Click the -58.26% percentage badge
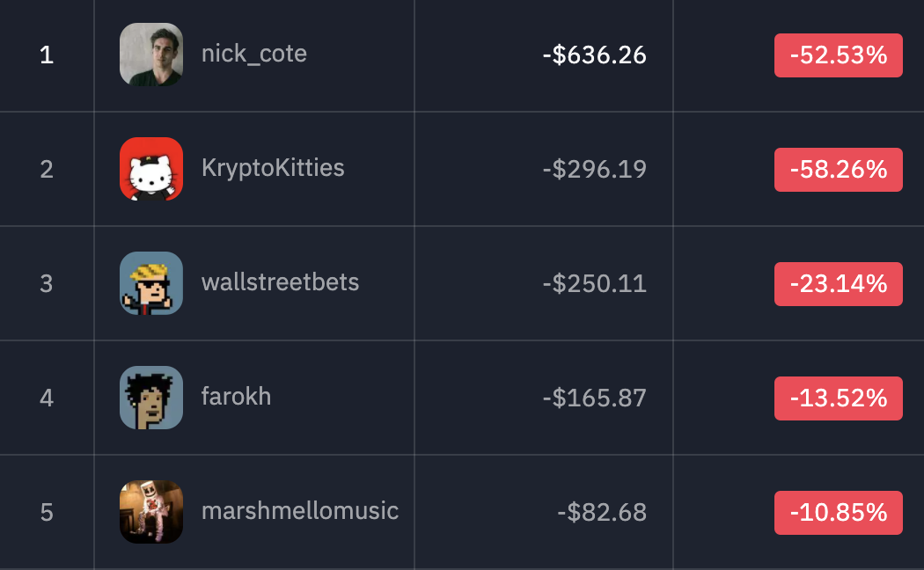Image resolution: width=924 pixels, height=570 pixels. point(838,170)
